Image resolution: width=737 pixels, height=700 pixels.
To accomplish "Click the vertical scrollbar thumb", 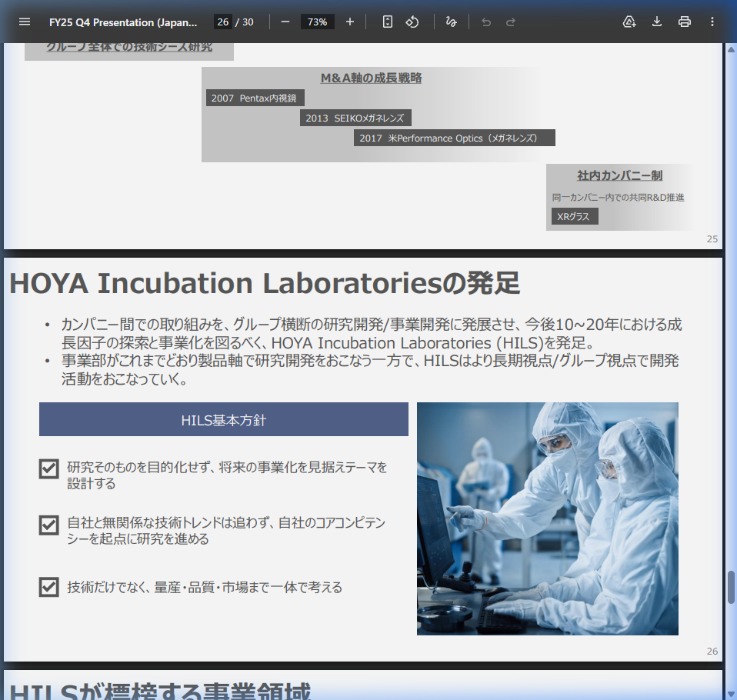I will 732,587.
